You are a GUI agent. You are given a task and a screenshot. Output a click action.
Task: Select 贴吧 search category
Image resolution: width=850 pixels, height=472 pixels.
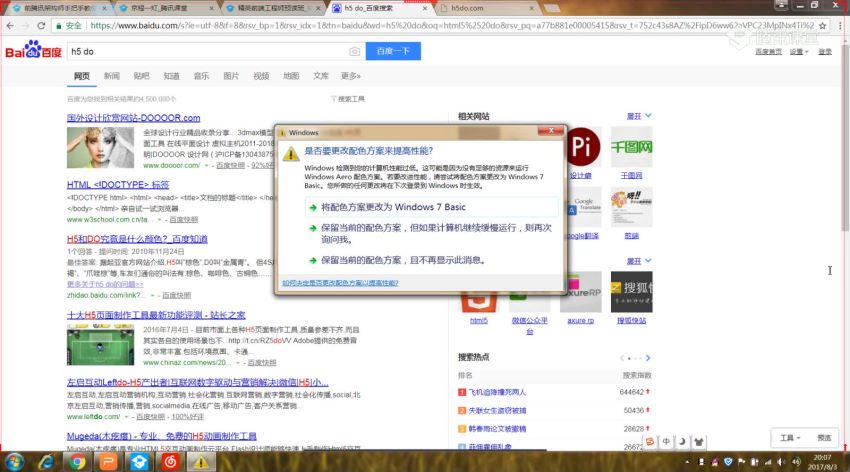(141, 76)
